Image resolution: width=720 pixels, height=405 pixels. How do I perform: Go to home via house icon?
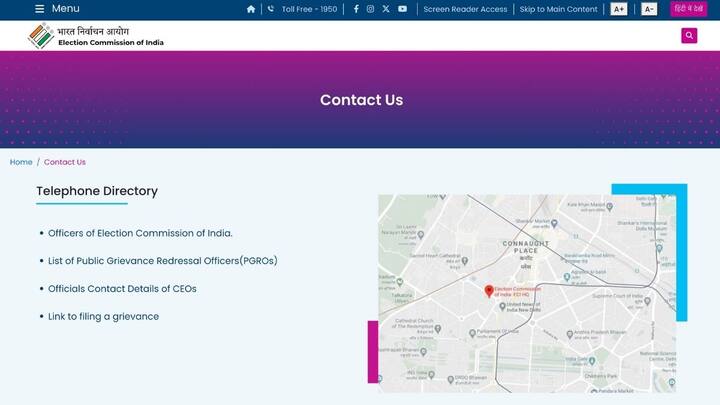coord(251,9)
